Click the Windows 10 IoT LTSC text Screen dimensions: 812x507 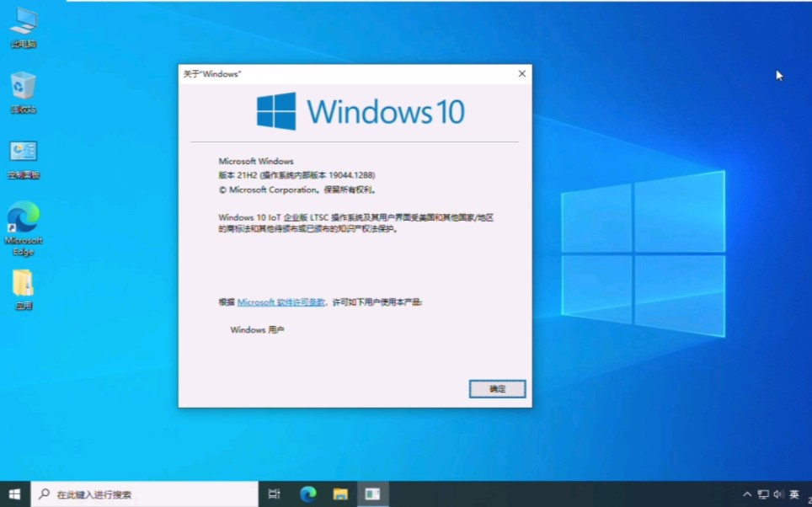356,223
